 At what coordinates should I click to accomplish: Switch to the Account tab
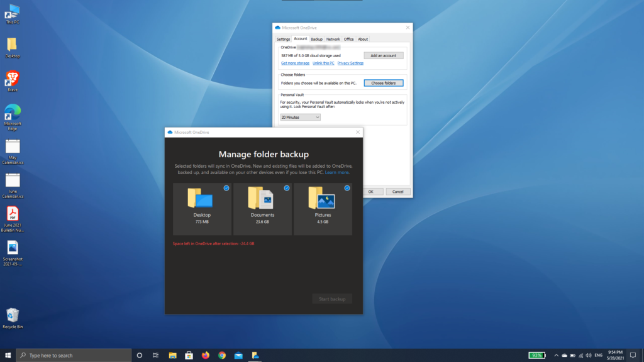tap(300, 39)
